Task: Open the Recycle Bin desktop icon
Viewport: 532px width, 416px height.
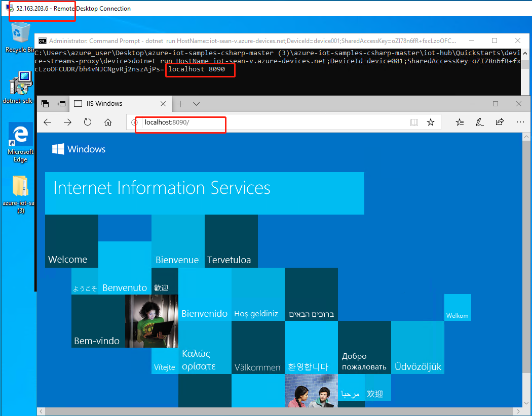Action: pyautogui.click(x=20, y=37)
